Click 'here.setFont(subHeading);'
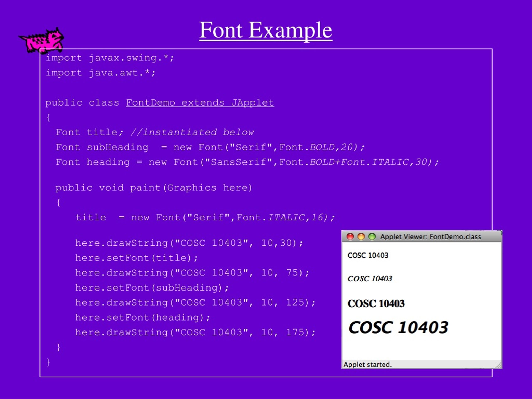 click(152, 288)
